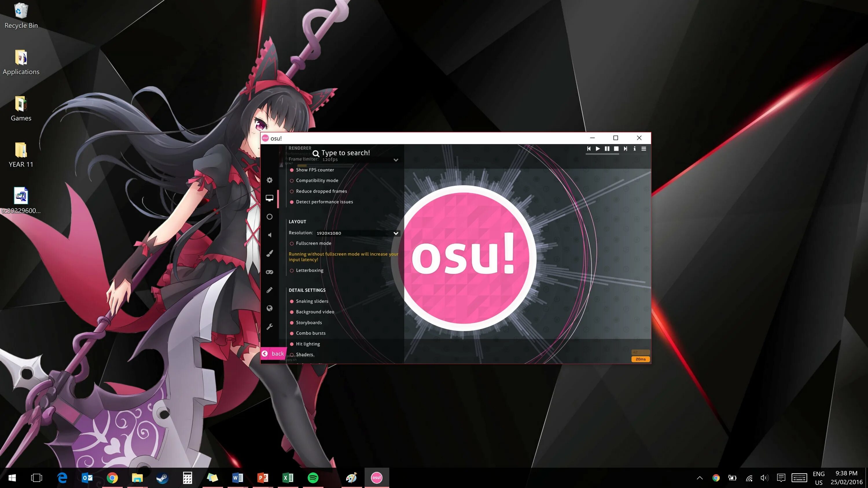The height and width of the screenshot is (488, 868).
Task: Enable Compatibility mode
Action: click(x=314, y=180)
